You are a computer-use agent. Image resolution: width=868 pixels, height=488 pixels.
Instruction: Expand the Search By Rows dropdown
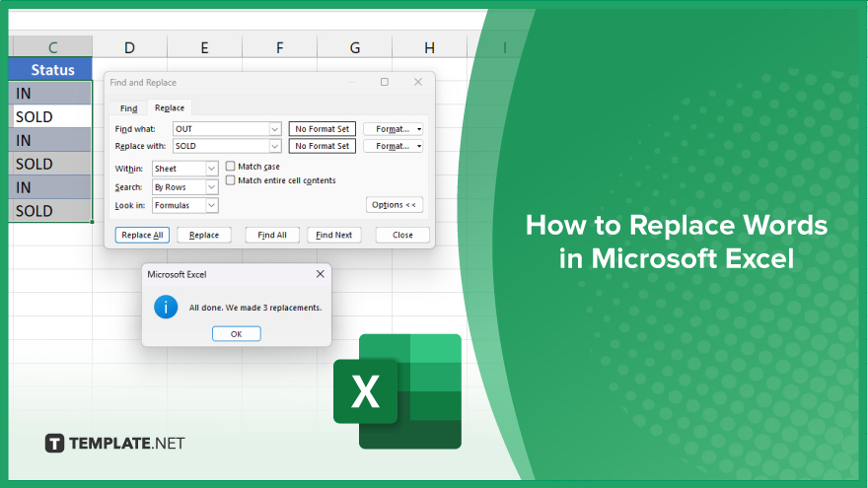point(211,187)
